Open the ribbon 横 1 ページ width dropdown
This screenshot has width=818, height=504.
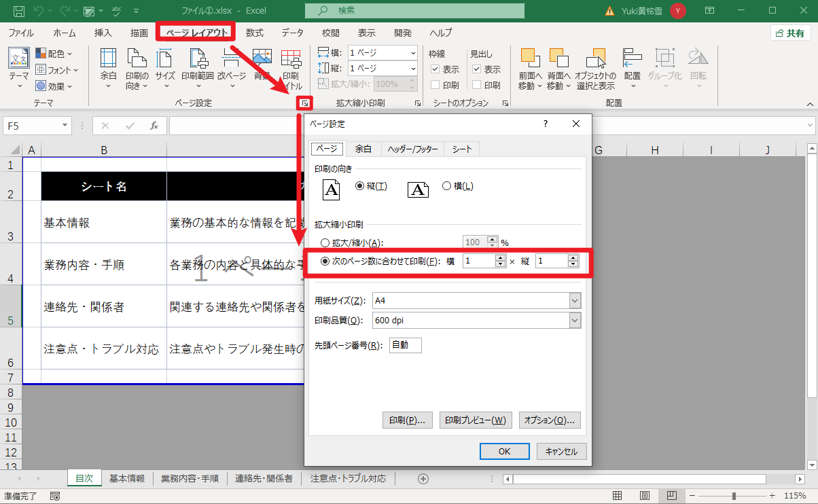tap(413, 52)
